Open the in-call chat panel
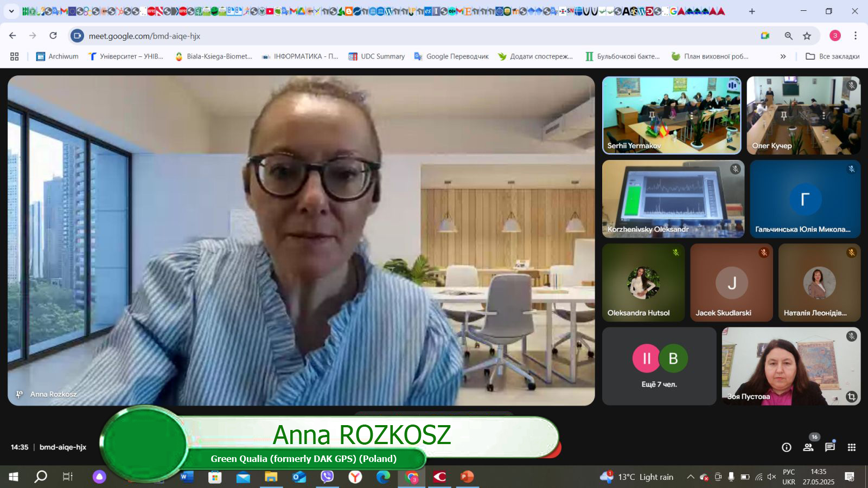868x488 pixels. click(829, 447)
